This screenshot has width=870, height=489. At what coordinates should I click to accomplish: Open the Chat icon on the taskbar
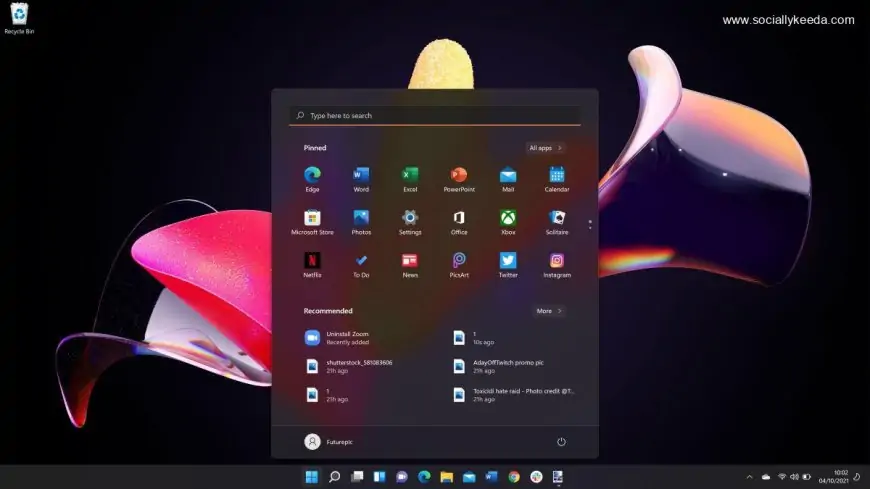(x=402, y=477)
